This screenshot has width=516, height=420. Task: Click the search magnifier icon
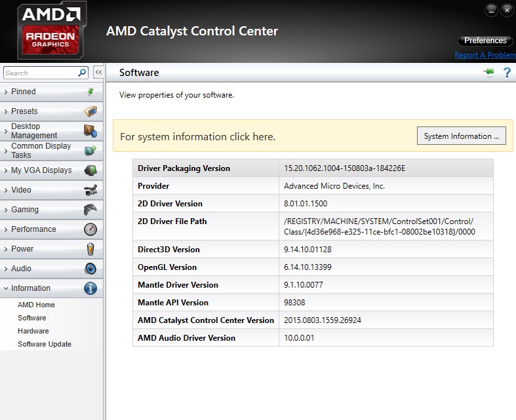82,73
